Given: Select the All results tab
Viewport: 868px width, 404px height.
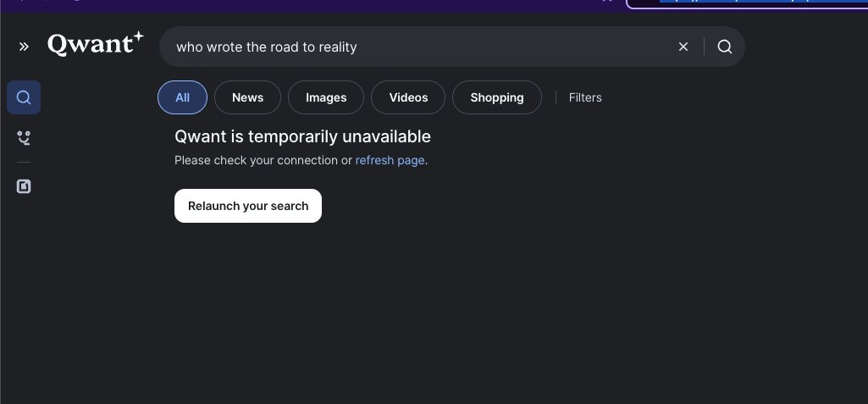Looking at the screenshot, I should click(x=183, y=97).
